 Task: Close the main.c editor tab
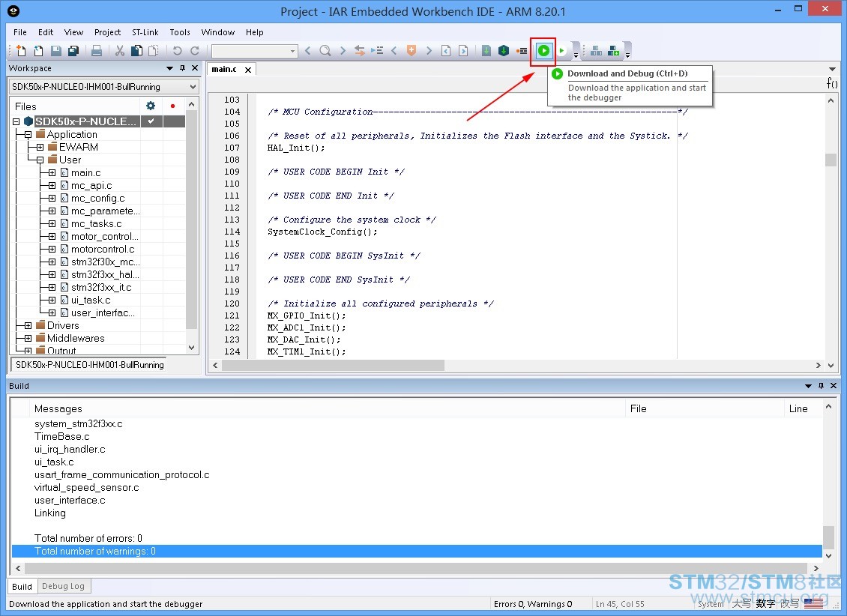click(x=248, y=70)
